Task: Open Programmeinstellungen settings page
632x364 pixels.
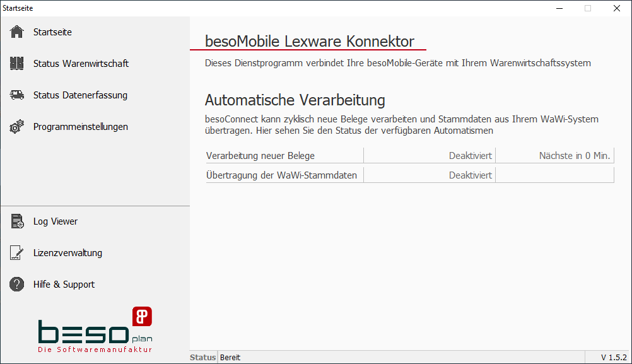Action: 81,127
